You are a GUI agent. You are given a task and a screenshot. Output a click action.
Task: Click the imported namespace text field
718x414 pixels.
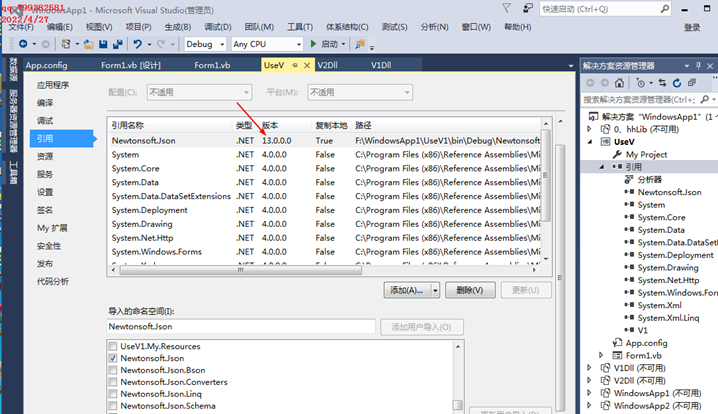(241, 327)
